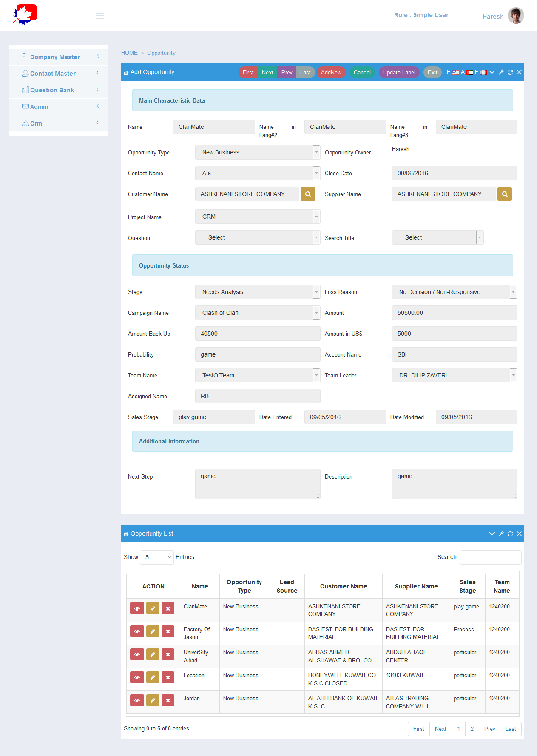Expand the Show entries count dropdown
Image resolution: width=537 pixels, height=756 pixels.
(156, 557)
